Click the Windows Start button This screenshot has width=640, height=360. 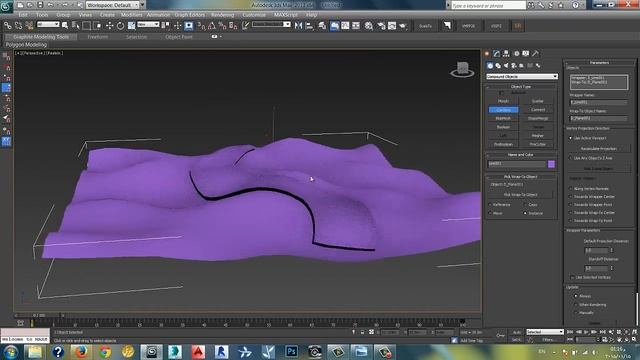coord(10,352)
